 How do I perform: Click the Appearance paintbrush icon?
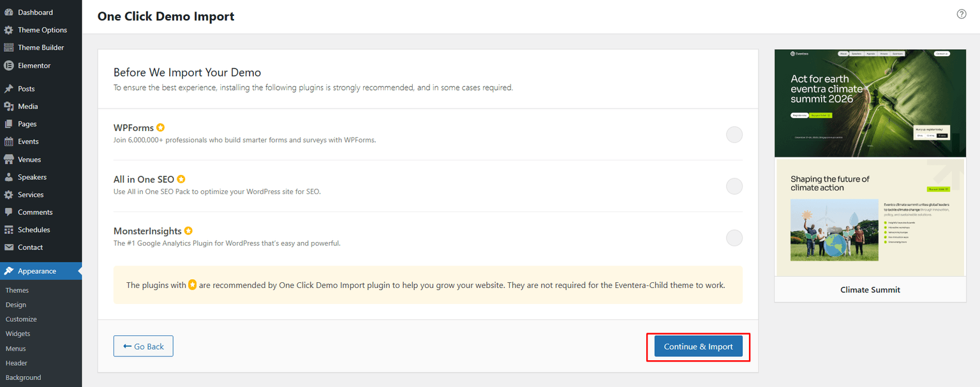pyautogui.click(x=9, y=271)
